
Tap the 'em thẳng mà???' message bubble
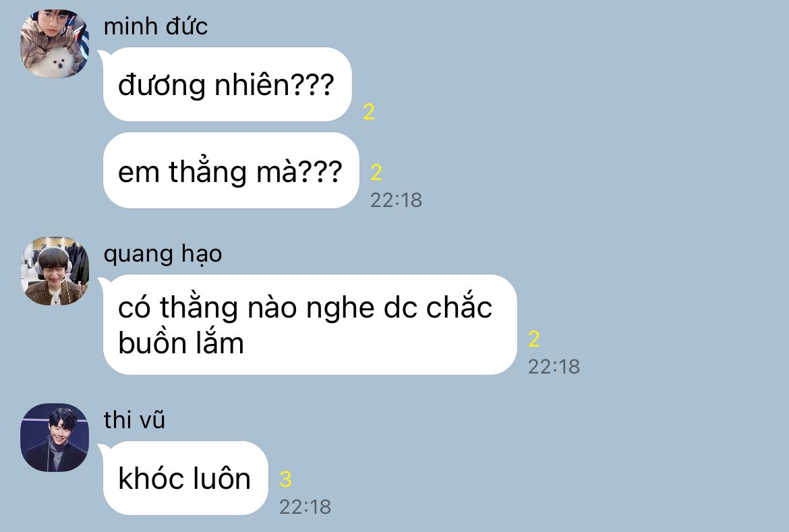tap(231, 170)
